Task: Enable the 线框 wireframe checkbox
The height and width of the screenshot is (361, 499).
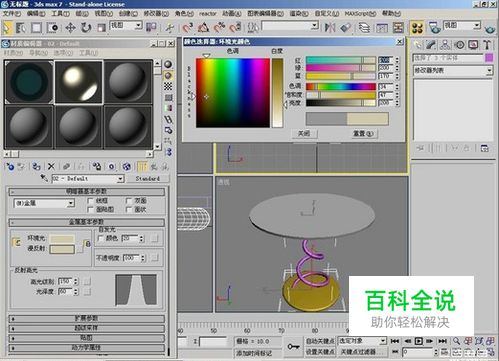Action: pyautogui.click(x=90, y=201)
